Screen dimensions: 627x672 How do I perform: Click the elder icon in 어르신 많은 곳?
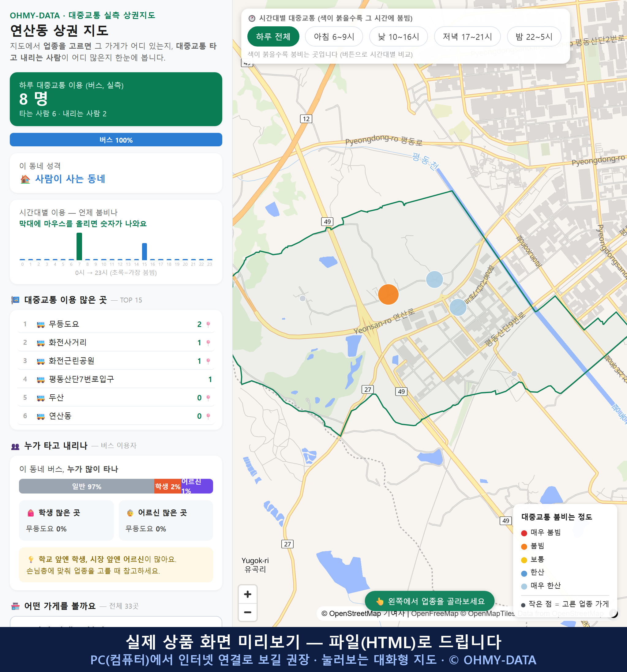[130, 513]
